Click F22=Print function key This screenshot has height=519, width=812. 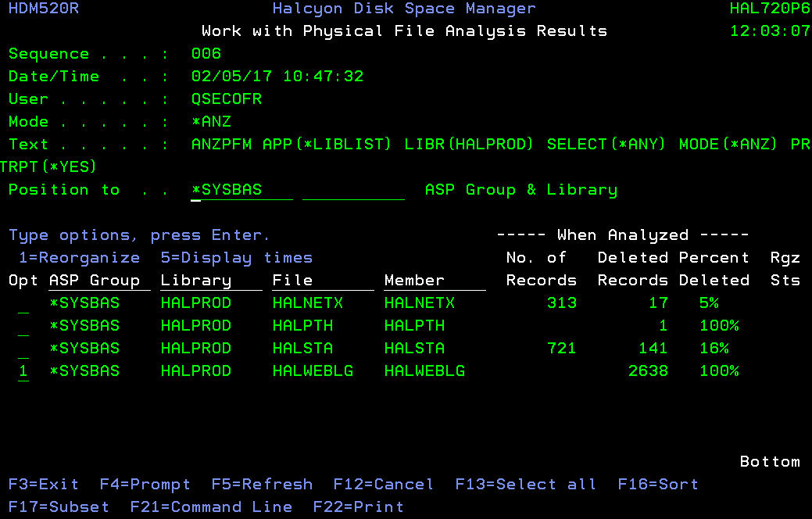tap(359, 507)
